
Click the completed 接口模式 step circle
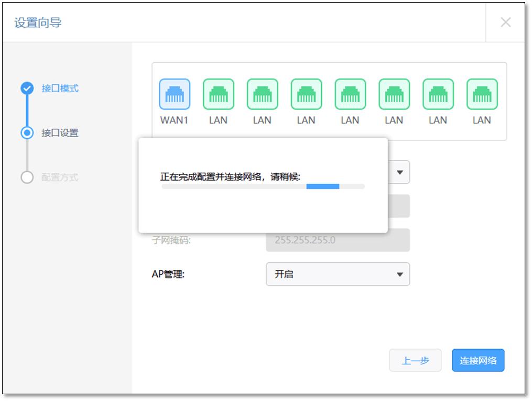coord(26,89)
